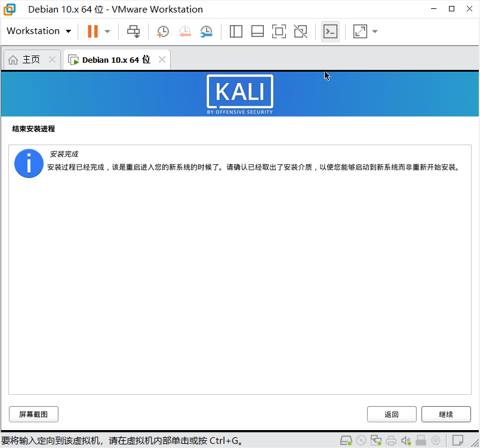480x448 pixels.
Task: Click the CD/DVD drive status icon
Action: point(361,441)
